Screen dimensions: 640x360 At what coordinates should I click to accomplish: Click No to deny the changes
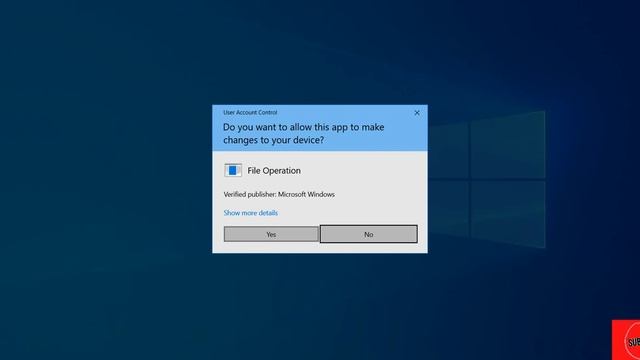tap(369, 234)
